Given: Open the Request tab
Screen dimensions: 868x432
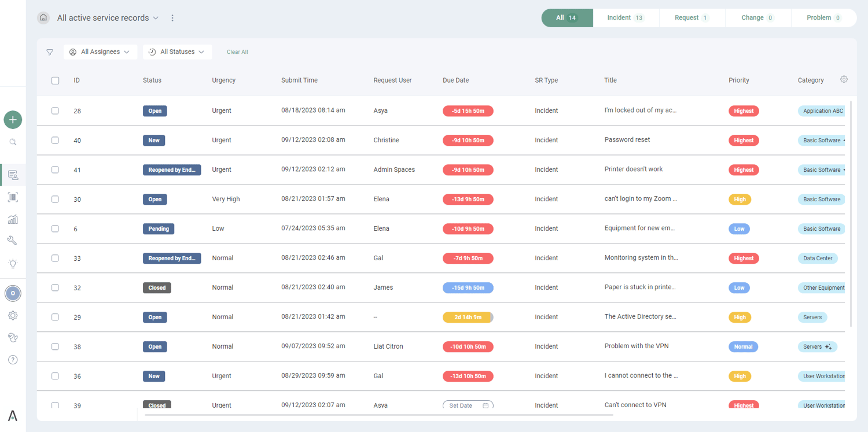Looking at the screenshot, I should click(x=692, y=18).
